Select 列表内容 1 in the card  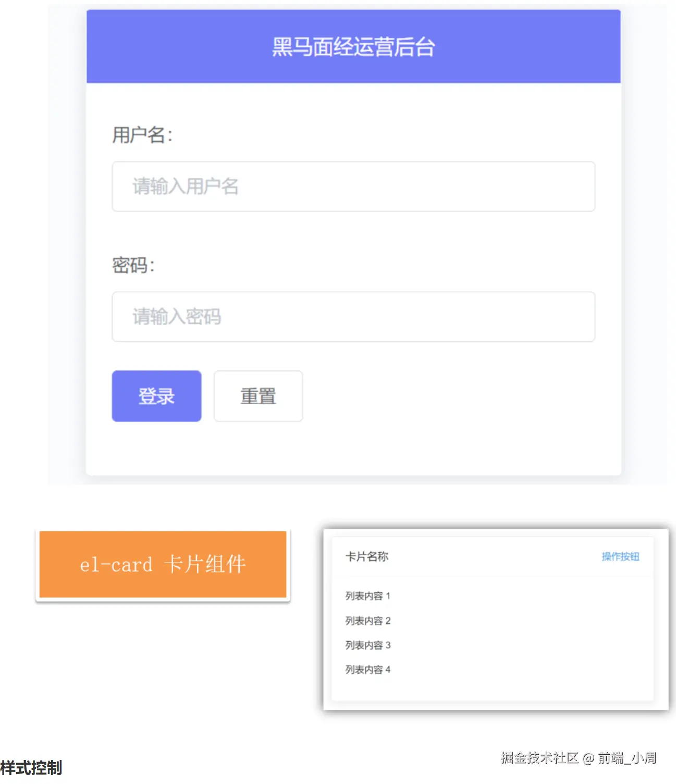click(367, 595)
